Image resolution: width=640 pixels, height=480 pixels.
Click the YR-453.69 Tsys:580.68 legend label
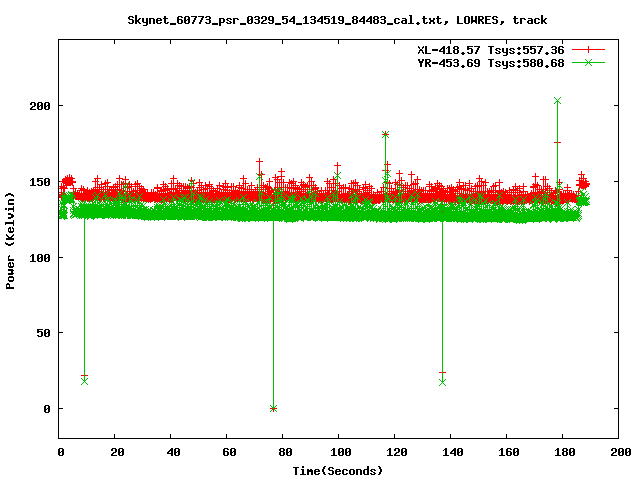coord(491,63)
